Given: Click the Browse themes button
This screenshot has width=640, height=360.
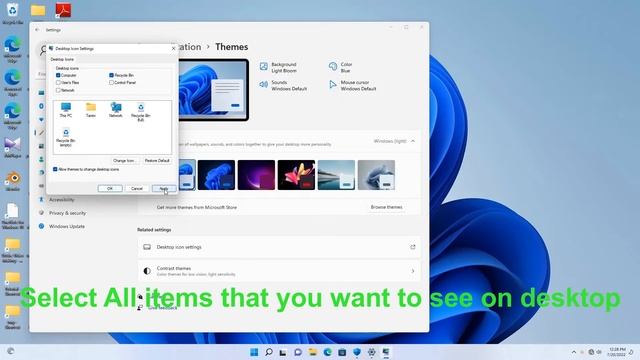Looking at the screenshot, I should tap(387, 207).
